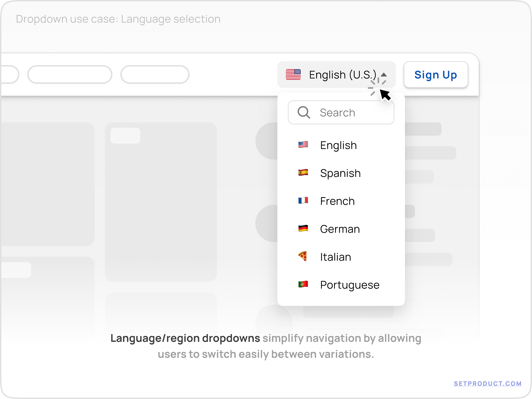The height and width of the screenshot is (399, 532).
Task: Select German from the dropdown options
Action: point(340,229)
